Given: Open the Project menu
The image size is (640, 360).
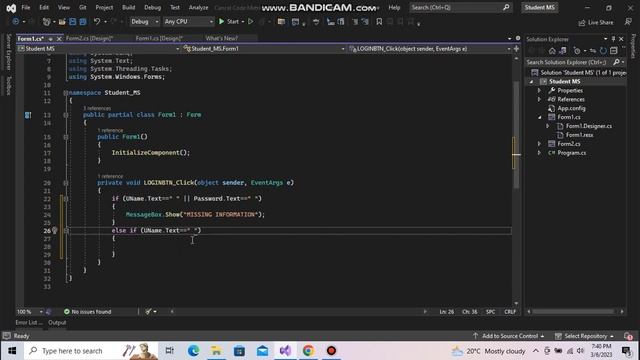Looking at the screenshot, I should [104, 7].
